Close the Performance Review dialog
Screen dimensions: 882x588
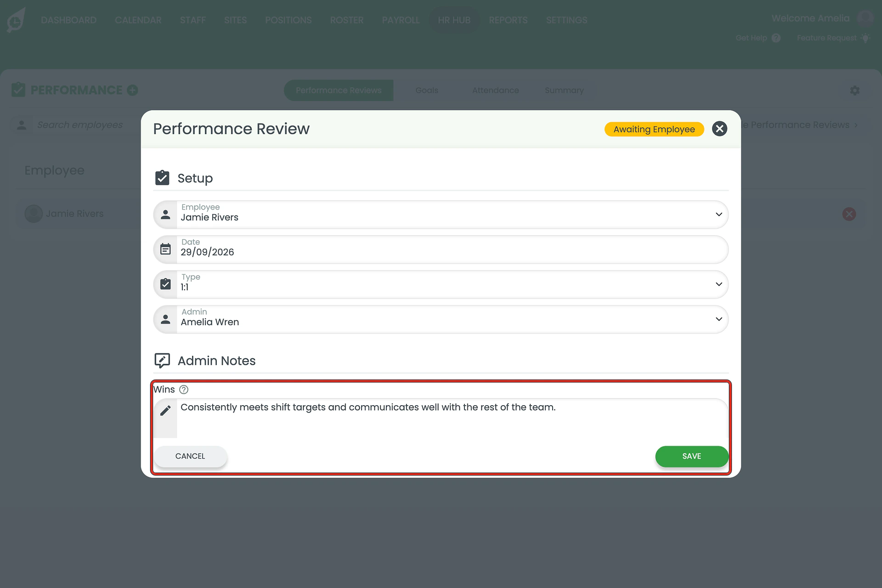click(x=719, y=129)
